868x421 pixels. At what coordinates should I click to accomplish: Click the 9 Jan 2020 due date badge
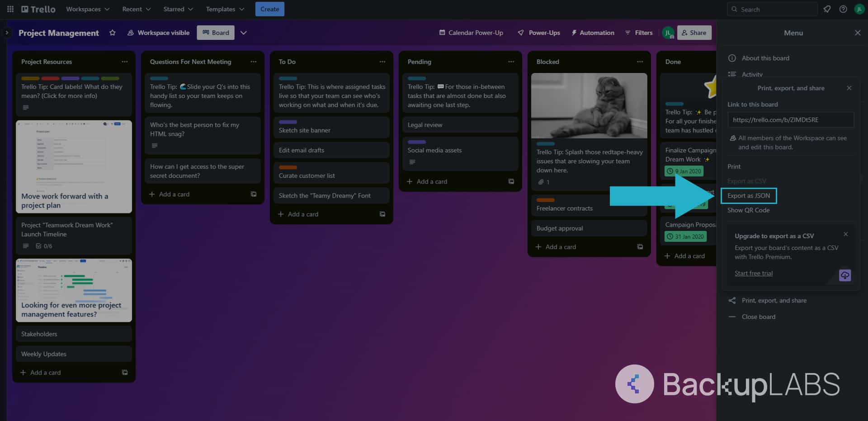pyautogui.click(x=684, y=171)
